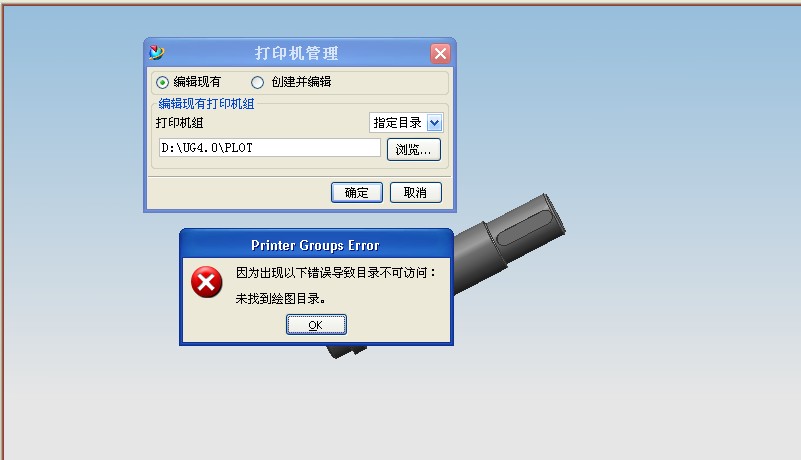This screenshot has width=801, height=460.
Task: Click the blue arrow beside 指定目录
Action: coord(434,123)
